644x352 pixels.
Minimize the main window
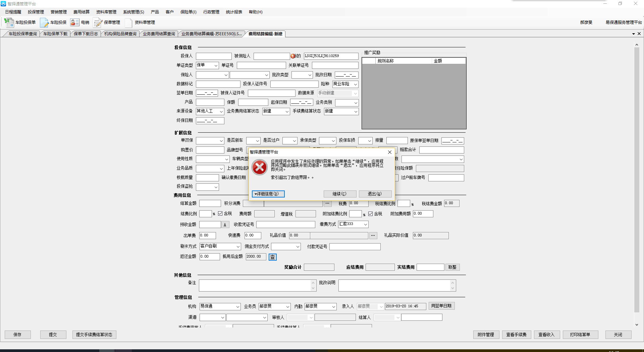[605, 4]
